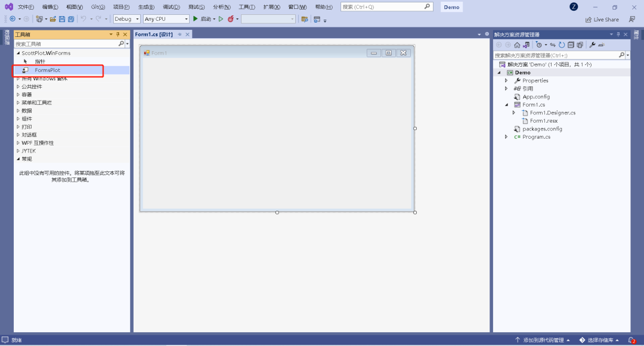Toggle pin on the Form1.cs design tab

(x=180, y=35)
